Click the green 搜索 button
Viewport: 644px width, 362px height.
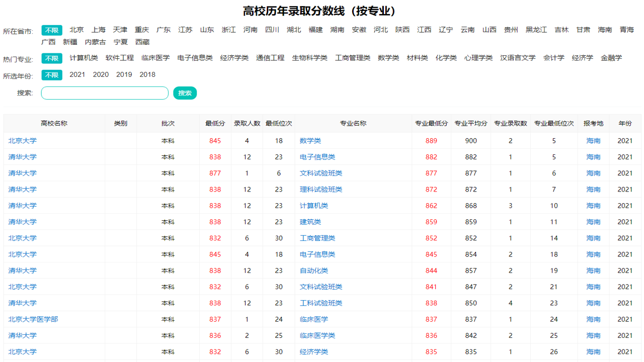tap(185, 93)
